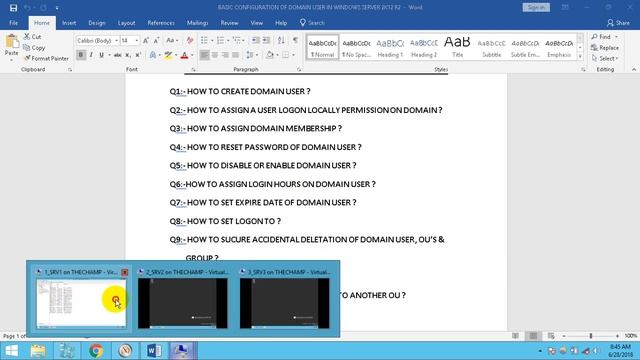The width and height of the screenshot is (640, 360).
Task: Click the Windows Start button
Action: (11, 351)
